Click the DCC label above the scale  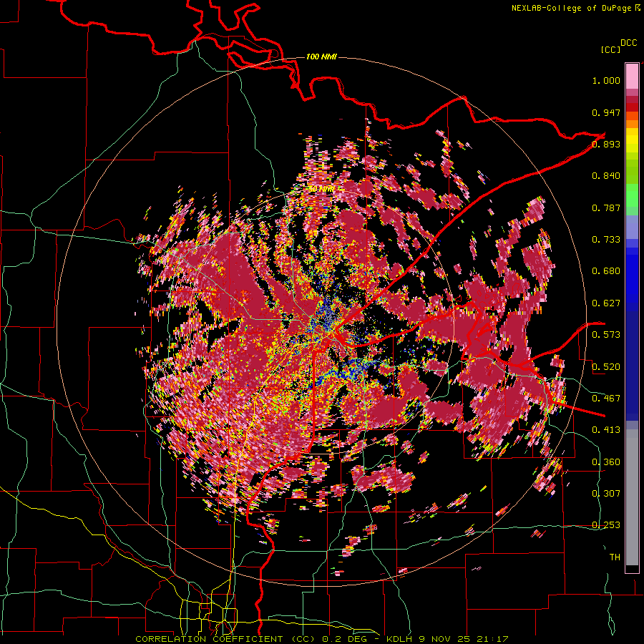pyautogui.click(x=628, y=43)
